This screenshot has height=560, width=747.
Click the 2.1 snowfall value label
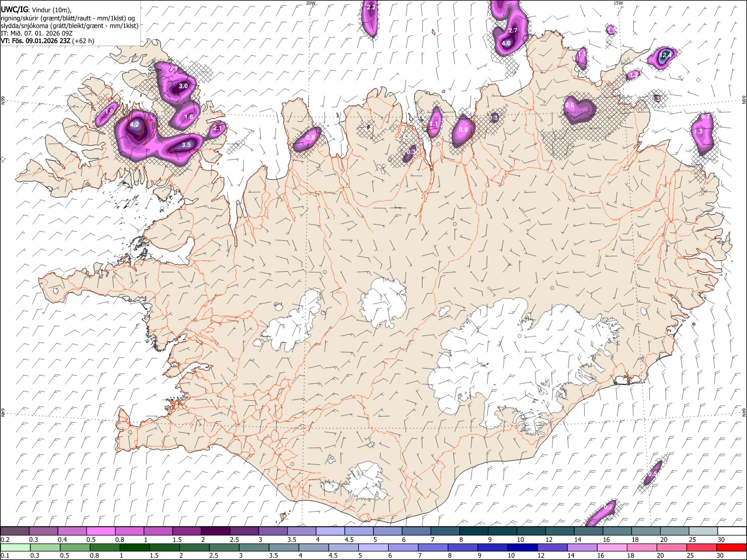pyautogui.click(x=218, y=128)
